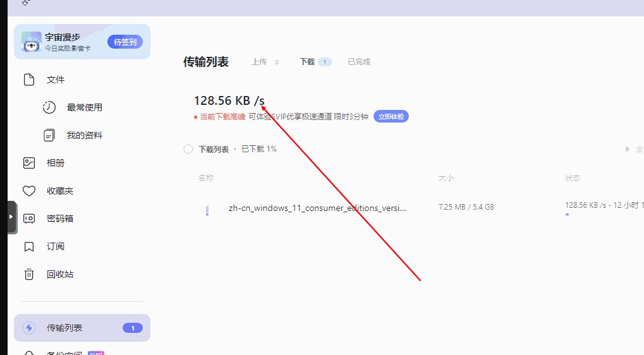Open 订阅 via its bookmark icon
Screen dimensions: 644x355
point(29,246)
